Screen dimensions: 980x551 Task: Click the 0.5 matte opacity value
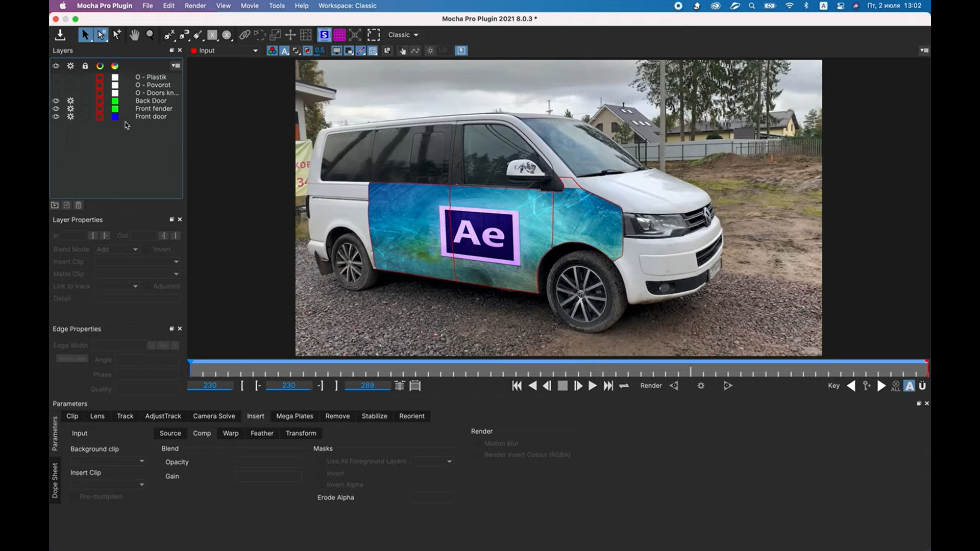(x=320, y=50)
